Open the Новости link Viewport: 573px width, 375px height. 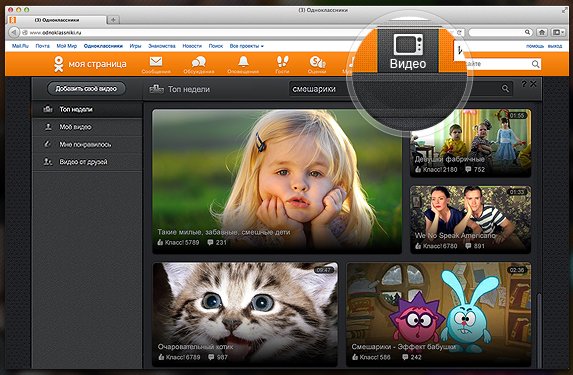click(x=192, y=46)
